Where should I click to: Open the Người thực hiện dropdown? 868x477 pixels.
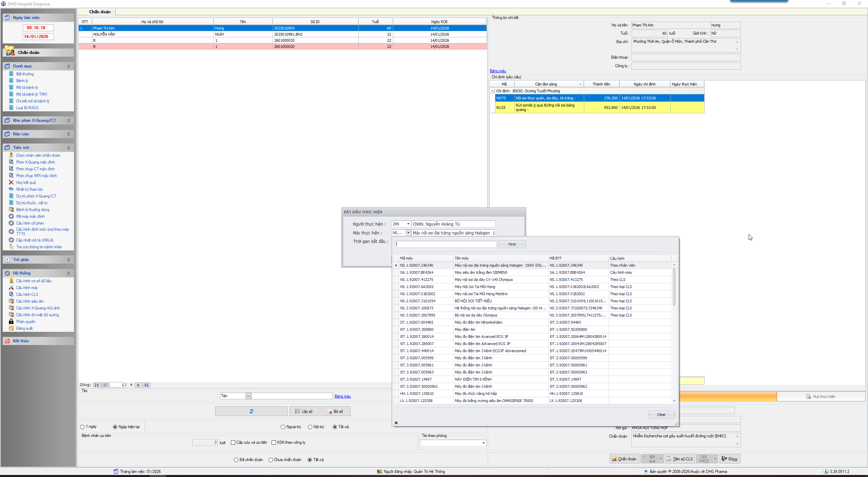point(408,224)
